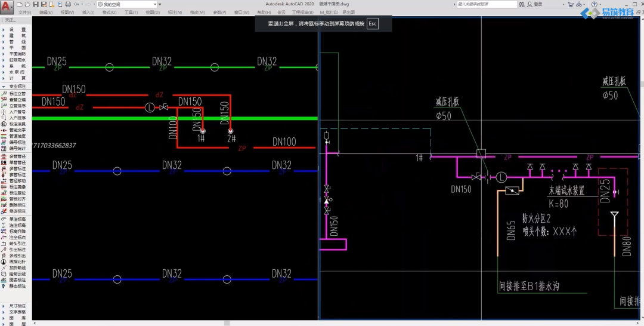Open the 编辑(E) menu
Screen dimensions: 644x326
click(x=46, y=13)
